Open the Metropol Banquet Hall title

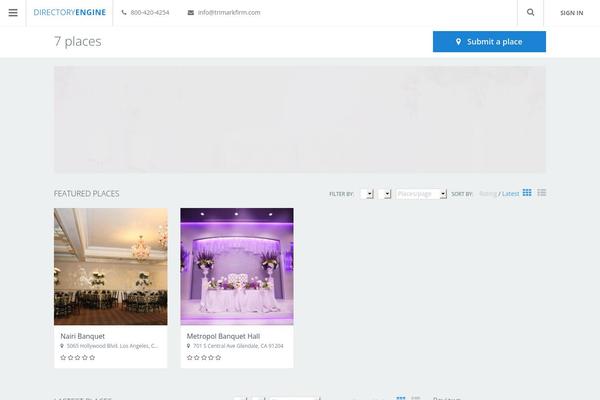pyautogui.click(x=223, y=336)
